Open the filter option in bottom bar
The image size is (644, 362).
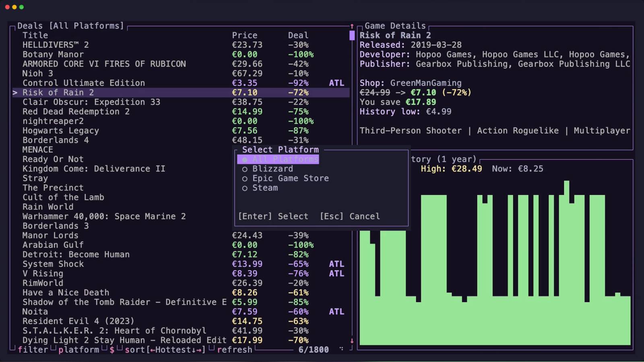click(x=33, y=350)
